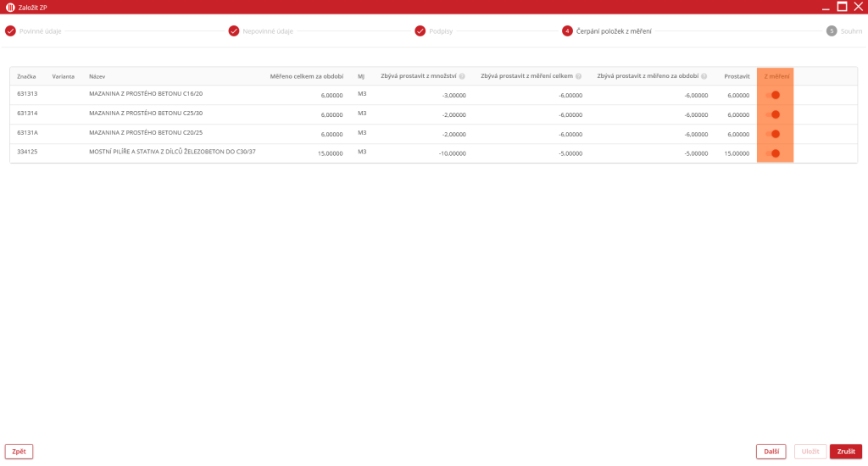This screenshot has width=868, height=466.
Task: Select row MAZANINA Z PROSTÉHO BETONU C16/20
Action: 146,94
